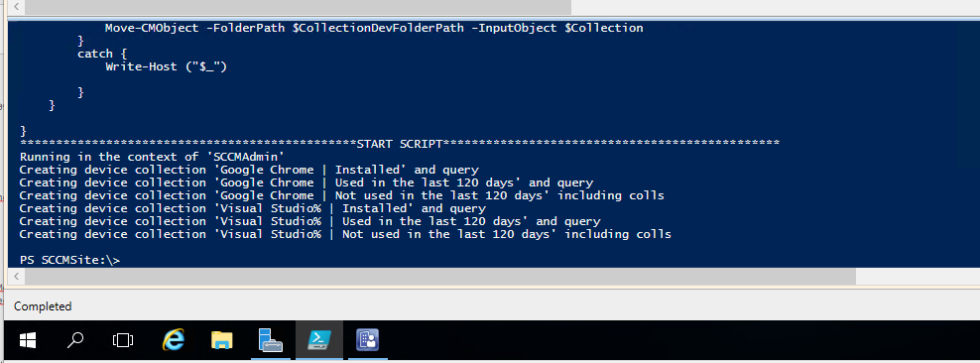
Task: Click the 'Running in the context' output line
Action: point(152,157)
